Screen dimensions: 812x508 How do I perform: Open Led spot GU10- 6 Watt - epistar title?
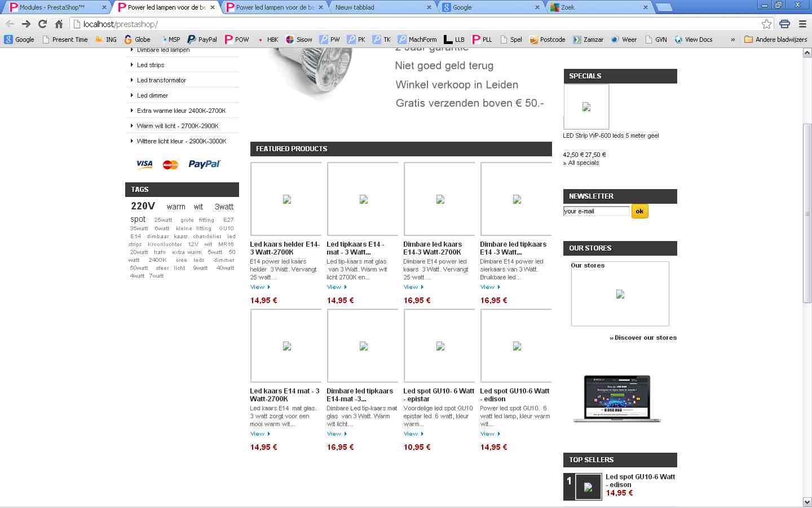(x=439, y=395)
